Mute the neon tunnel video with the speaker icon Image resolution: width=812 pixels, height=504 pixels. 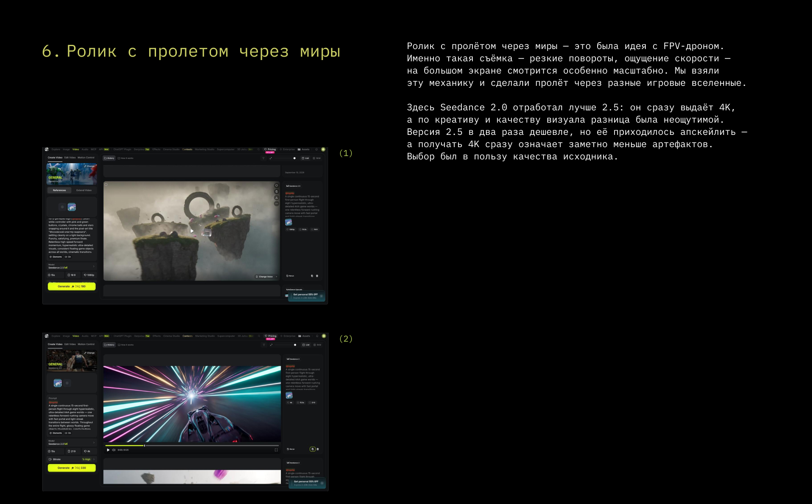point(114,450)
